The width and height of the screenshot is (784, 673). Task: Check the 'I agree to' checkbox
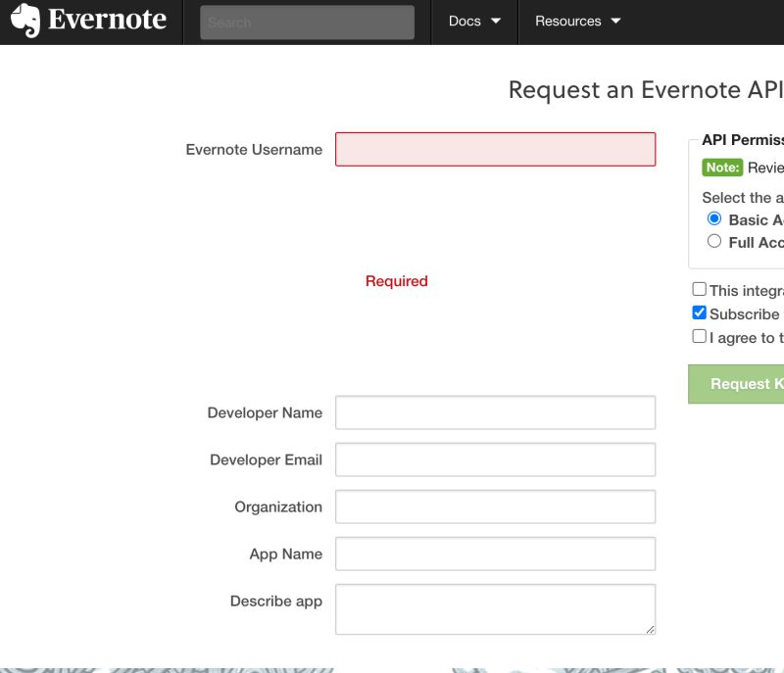click(x=699, y=336)
